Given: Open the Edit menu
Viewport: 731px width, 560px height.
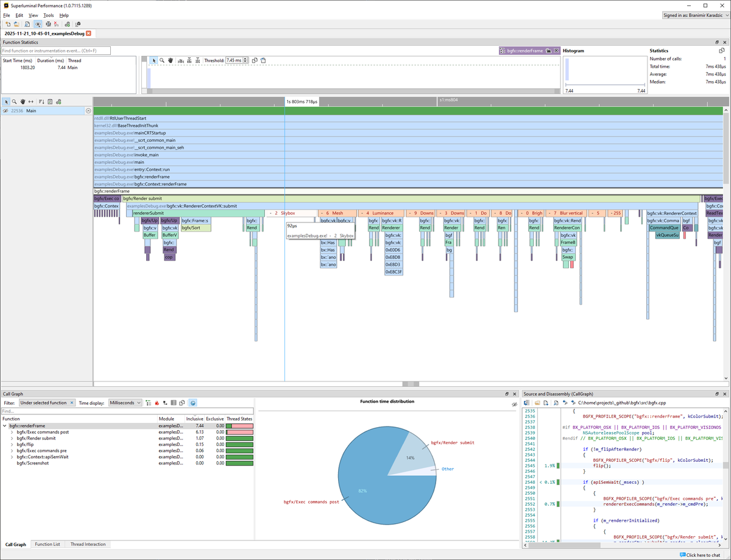Looking at the screenshot, I should pyautogui.click(x=19, y=15).
